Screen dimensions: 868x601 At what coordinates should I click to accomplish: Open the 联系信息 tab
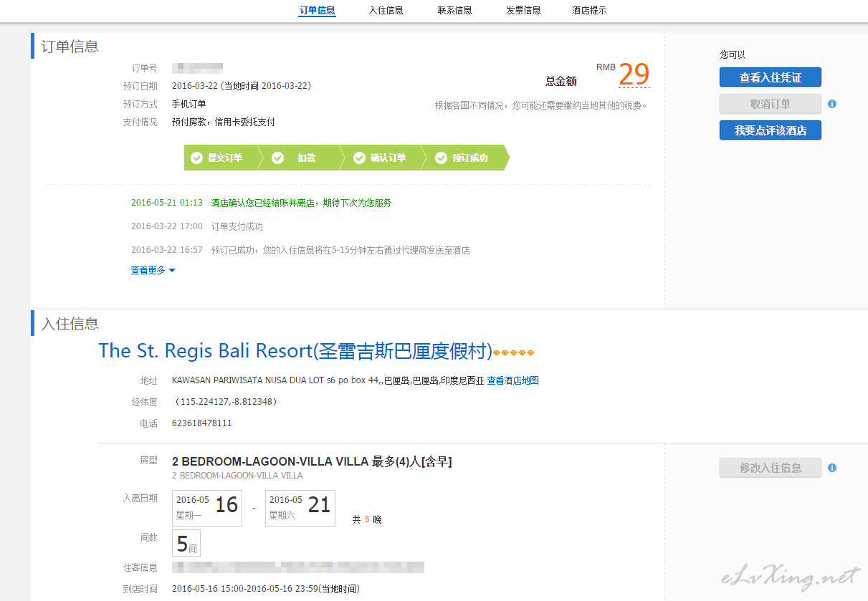(454, 10)
